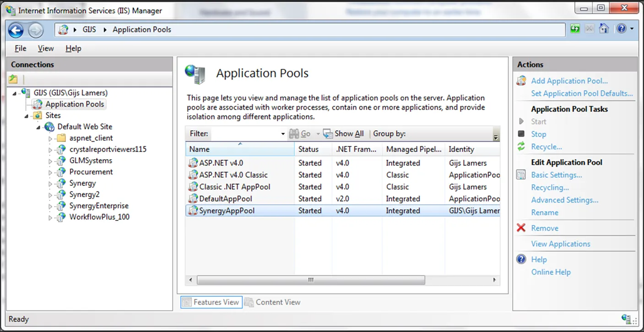Click the Back navigation arrow button
Image resolution: width=644 pixels, height=332 pixels.
pos(16,30)
